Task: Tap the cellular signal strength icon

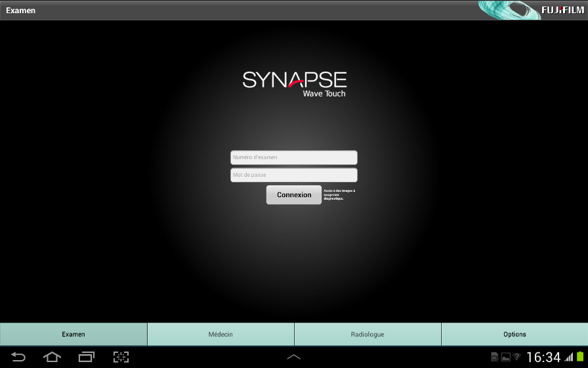Action: (569, 357)
